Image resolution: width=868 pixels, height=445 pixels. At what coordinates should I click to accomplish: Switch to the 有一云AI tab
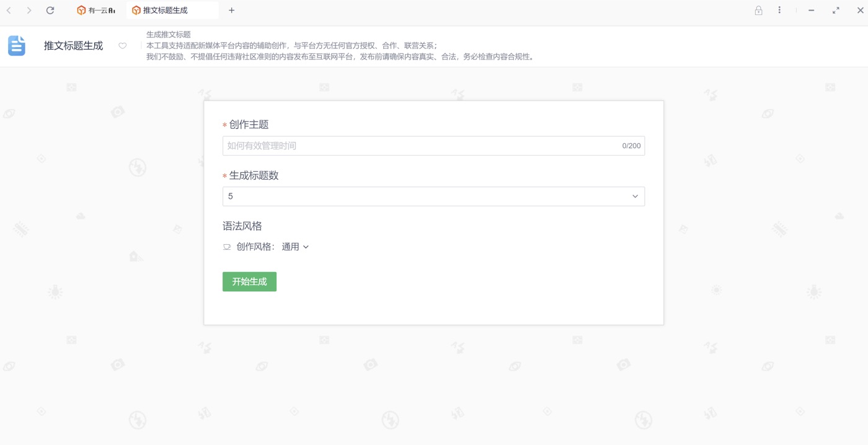click(x=96, y=11)
